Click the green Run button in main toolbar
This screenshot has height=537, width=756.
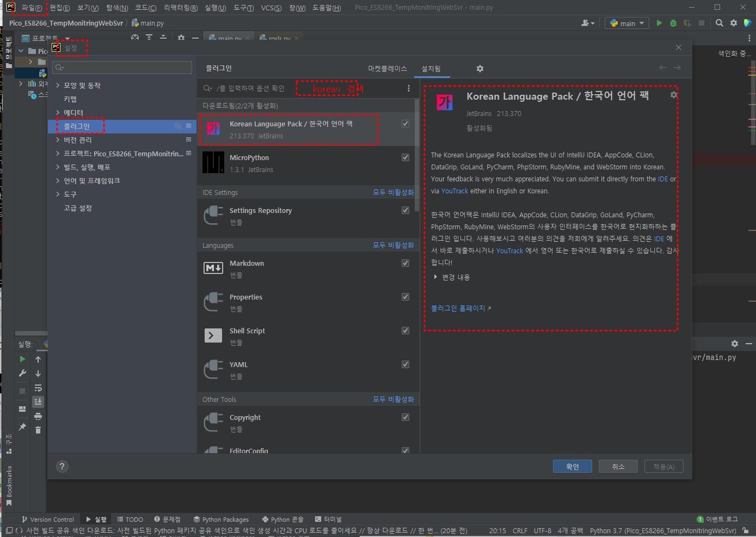659,23
